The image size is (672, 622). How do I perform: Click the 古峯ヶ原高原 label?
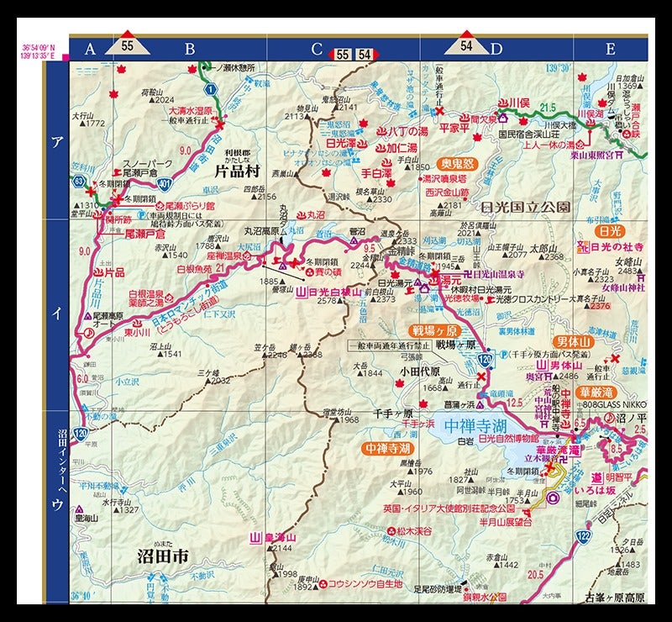pyautogui.click(x=615, y=598)
